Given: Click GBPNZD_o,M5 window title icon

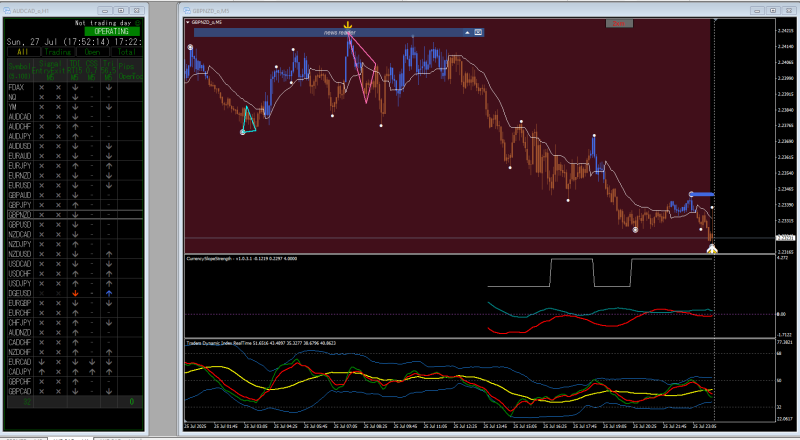Looking at the screenshot, I should [x=187, y=10].
